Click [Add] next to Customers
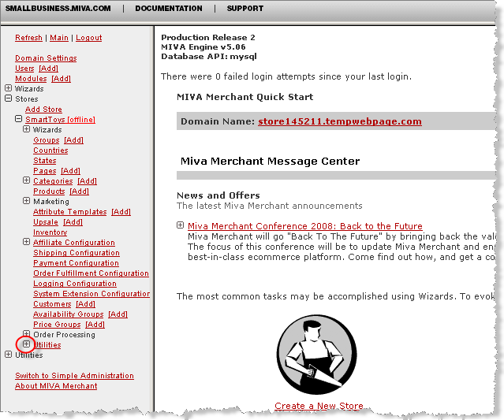The image size is (504, 420). tap(86, 304)
